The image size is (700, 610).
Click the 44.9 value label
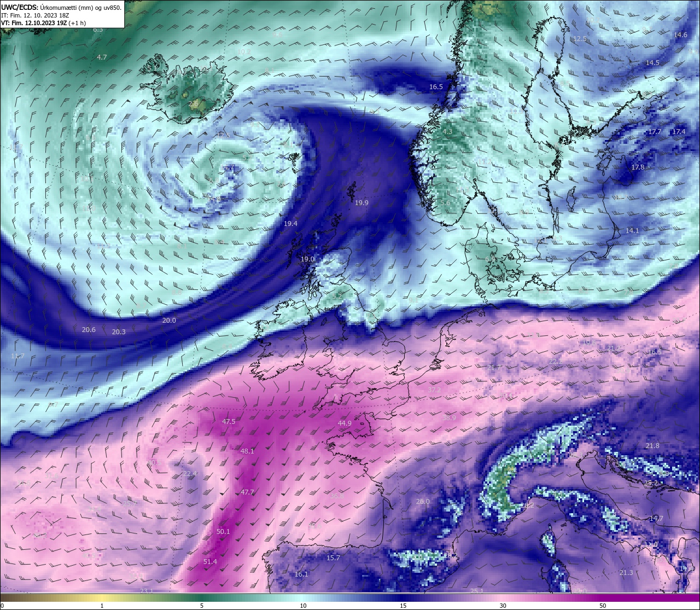(345, 423)
